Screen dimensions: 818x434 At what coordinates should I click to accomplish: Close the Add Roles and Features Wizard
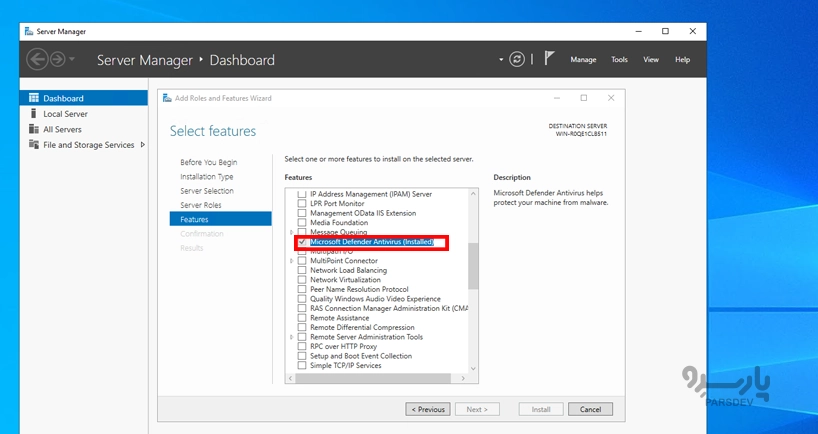tap(611, 98)
